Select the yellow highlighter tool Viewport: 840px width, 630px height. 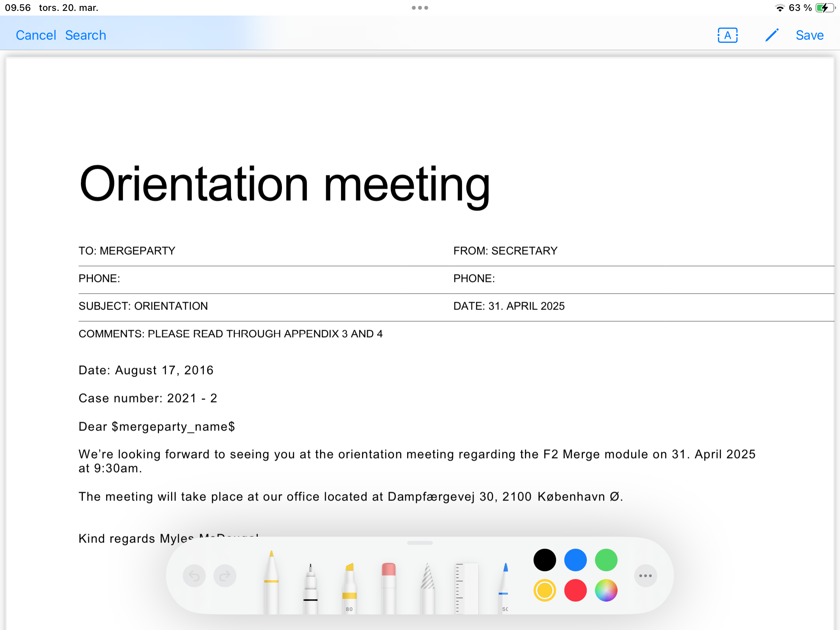click(x=349, y=588)
